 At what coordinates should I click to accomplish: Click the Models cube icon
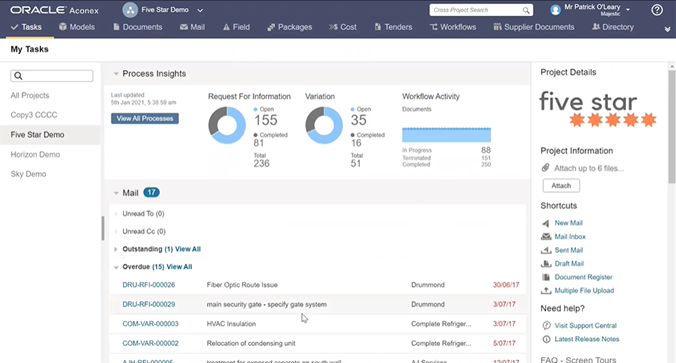point(63,27)
